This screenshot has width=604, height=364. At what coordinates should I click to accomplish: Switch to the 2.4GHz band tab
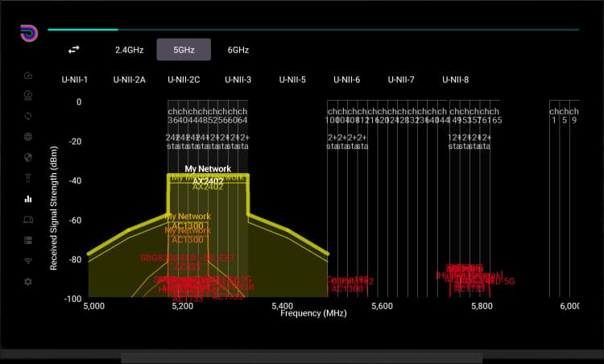point(130,50)
